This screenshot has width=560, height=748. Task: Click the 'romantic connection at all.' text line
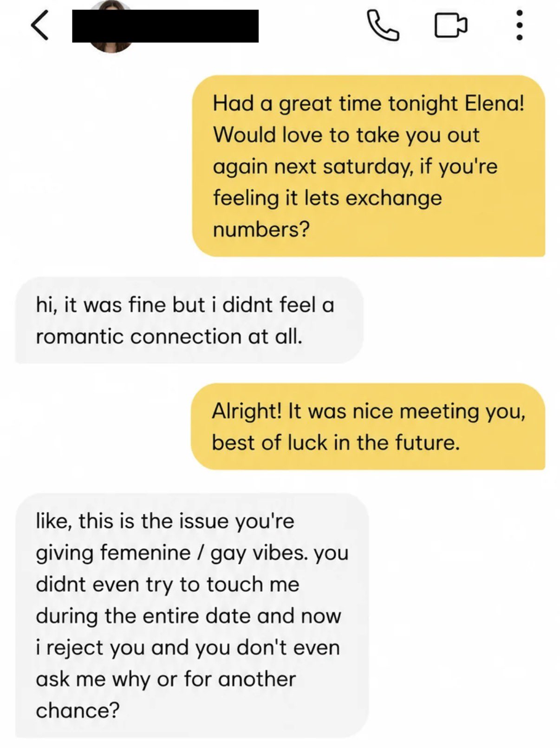(x=169, y=336)
